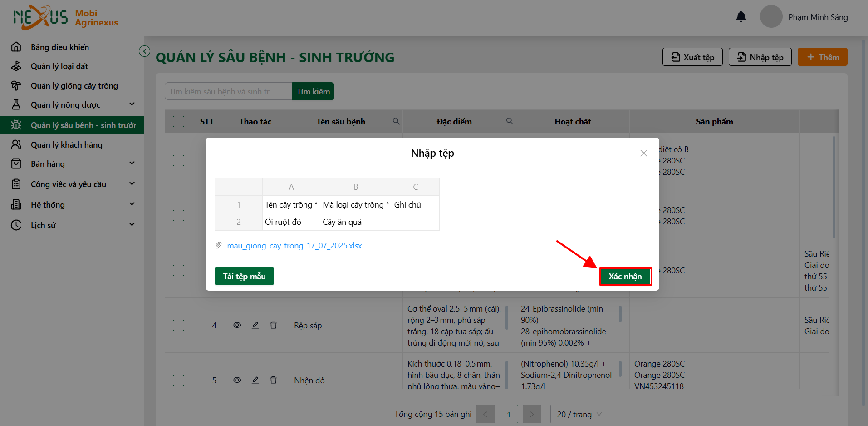Click the paperclip icon beside the xlsx file
This screenshot has height=426, width=868.
point(219,246)
